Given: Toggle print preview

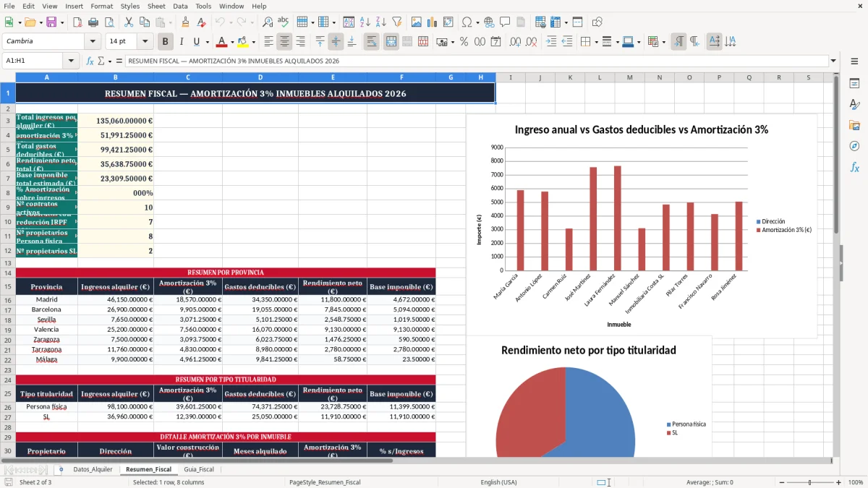Looking at the screenshot, I should (109, 22).
